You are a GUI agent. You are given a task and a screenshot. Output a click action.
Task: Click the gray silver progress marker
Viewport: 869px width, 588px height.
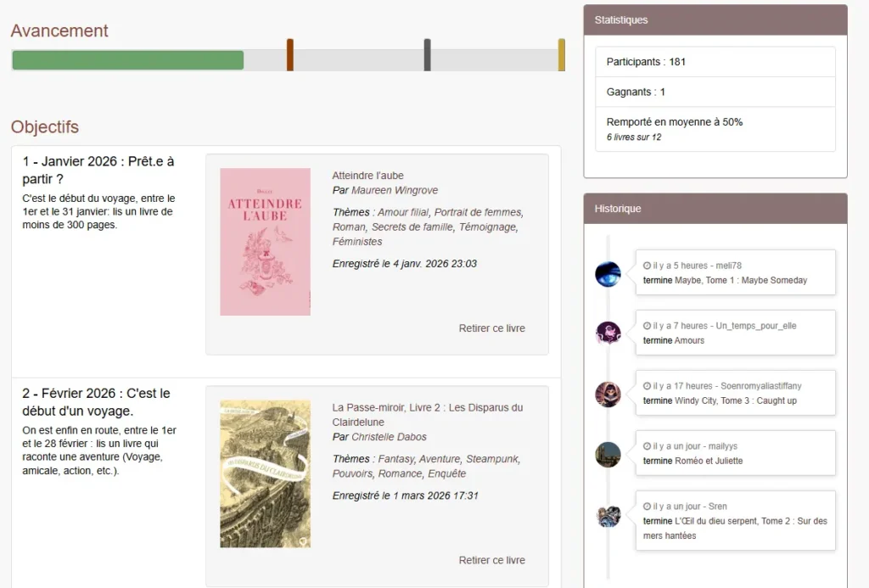click(x=428, y=55)
